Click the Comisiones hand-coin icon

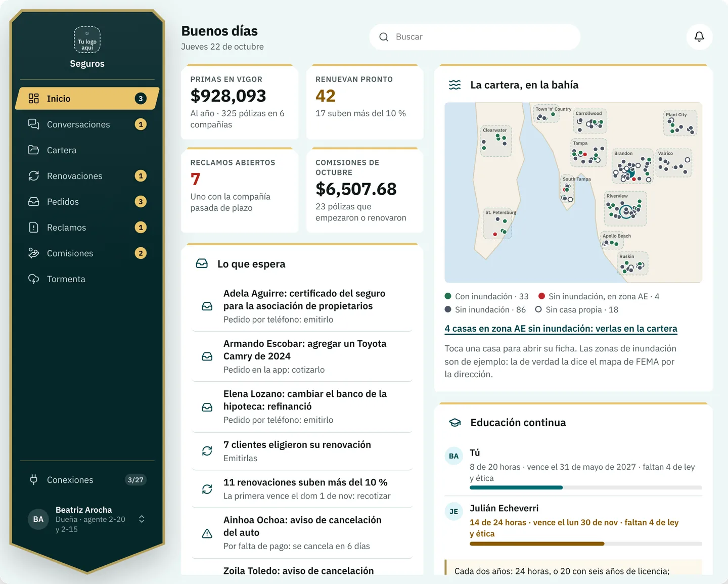[34, 253]
